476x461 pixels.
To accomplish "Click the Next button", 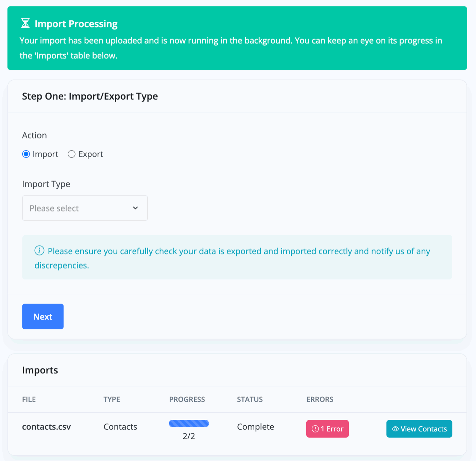I will click(43, 317).
